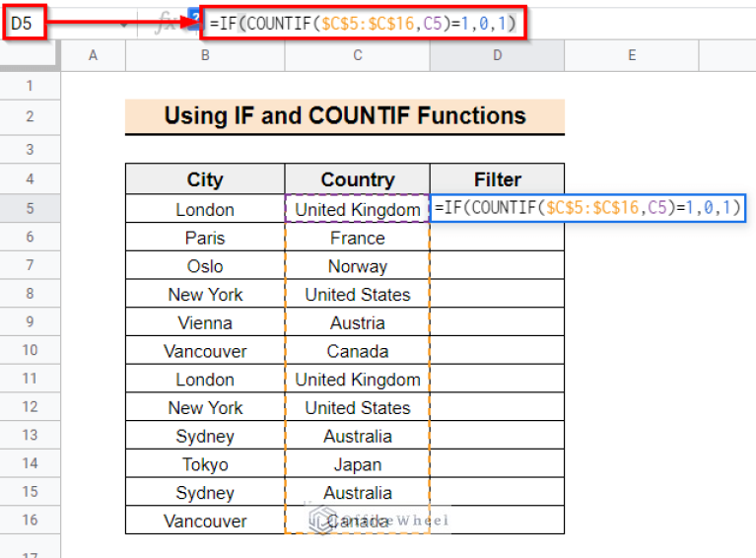Image resolution: width=756 pixels, height=558 pixels.
Task: Click the select-all corner box
Action: point(31,56)
